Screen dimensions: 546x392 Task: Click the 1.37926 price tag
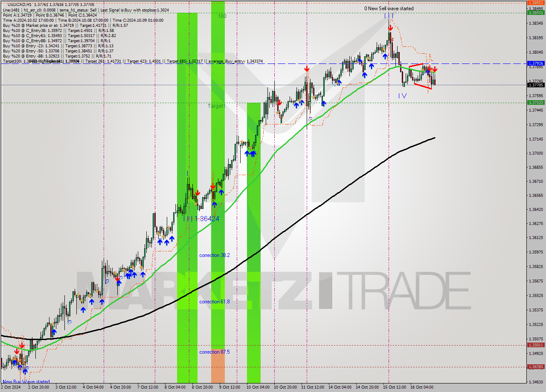point(536,63)
